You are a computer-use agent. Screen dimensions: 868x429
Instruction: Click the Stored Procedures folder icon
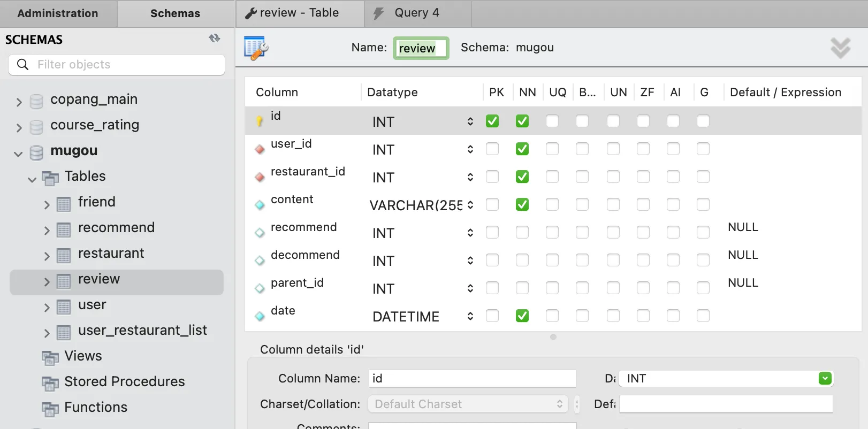pos(50,383)
